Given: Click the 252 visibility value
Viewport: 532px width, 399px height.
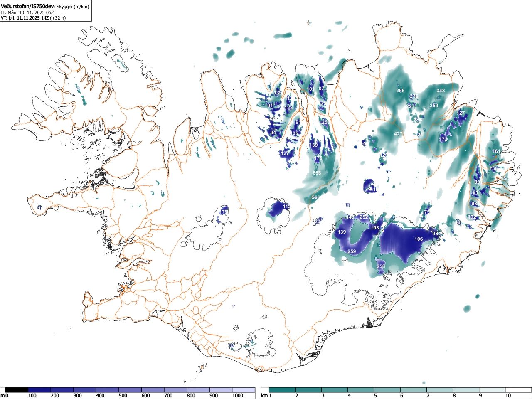Looking at the screenshot, I should tap(364, 217).
